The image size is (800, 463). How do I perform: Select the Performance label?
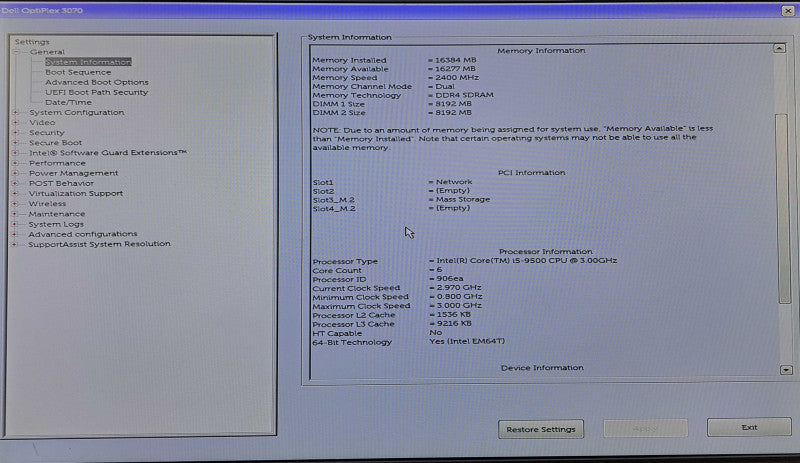click(x=57, y=163)
